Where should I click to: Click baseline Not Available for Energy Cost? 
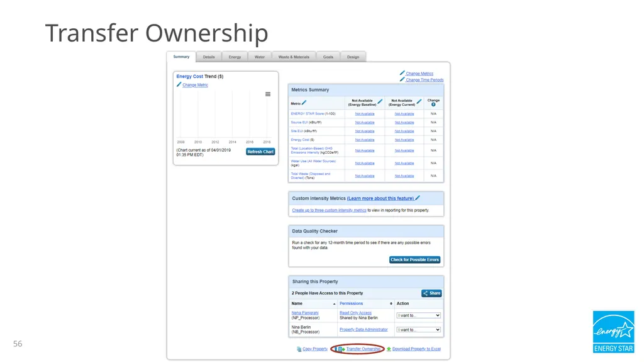(x=365, y=140)
